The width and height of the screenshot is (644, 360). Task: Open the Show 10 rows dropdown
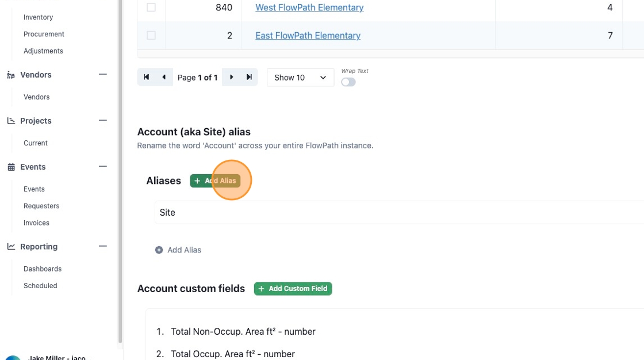coord(300,78)
